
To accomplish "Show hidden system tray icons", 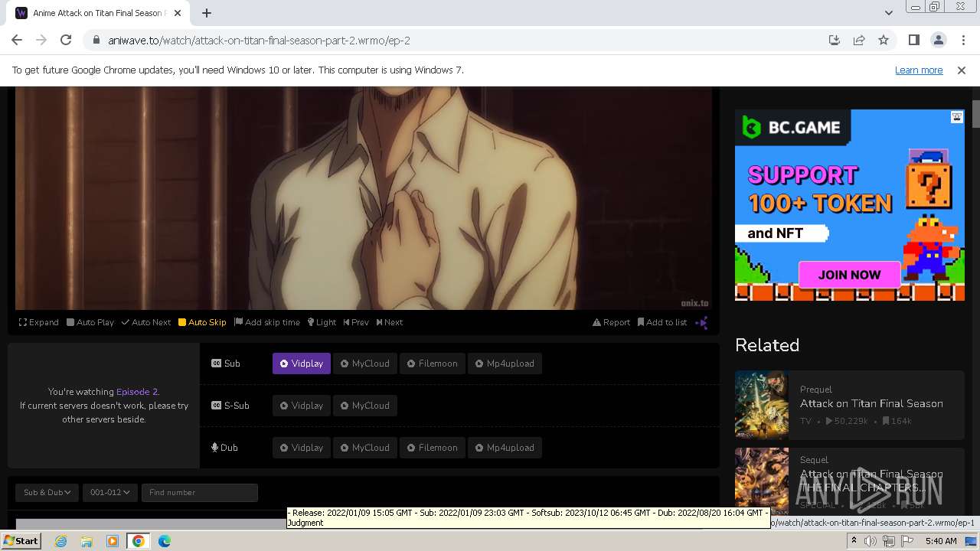I will (854, 541).
